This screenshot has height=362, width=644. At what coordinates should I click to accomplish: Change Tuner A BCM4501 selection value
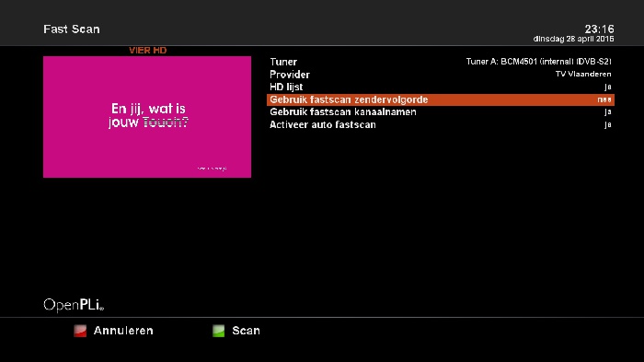pyautogui.click(x=538, y=62)
